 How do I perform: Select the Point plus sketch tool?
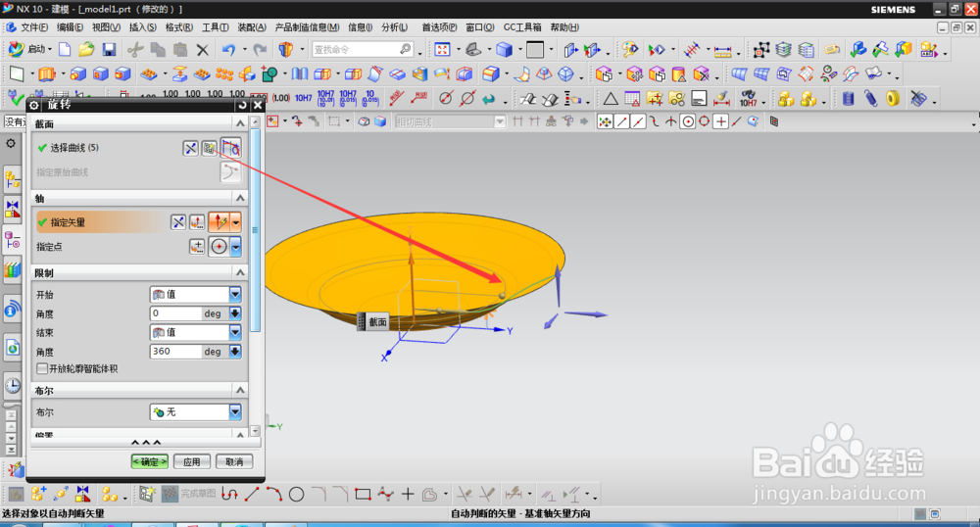pyautogui.click(x=408, y=494)
